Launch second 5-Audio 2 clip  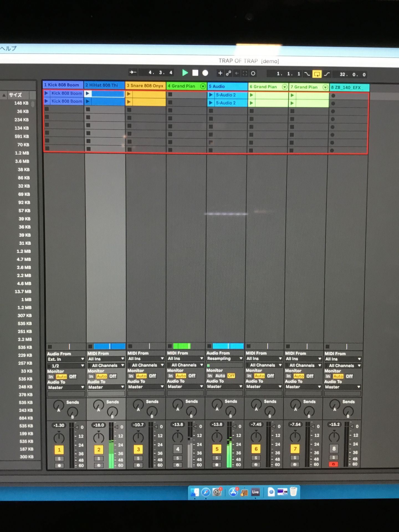[211, 103]
